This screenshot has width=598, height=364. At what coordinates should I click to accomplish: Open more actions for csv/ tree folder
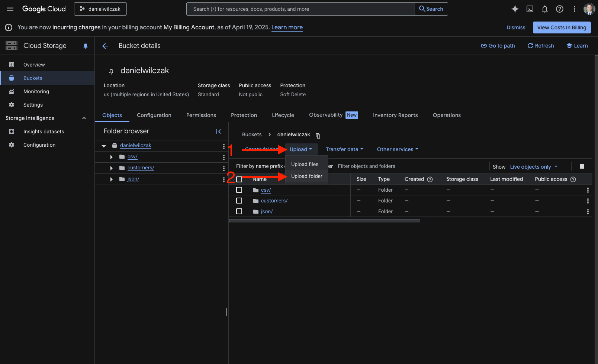[x=224, y=157]
